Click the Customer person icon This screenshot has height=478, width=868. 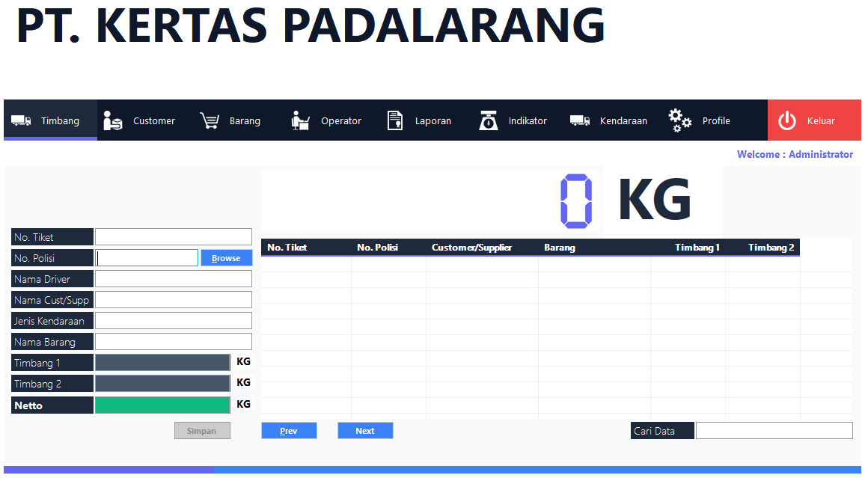pos(112,120)
